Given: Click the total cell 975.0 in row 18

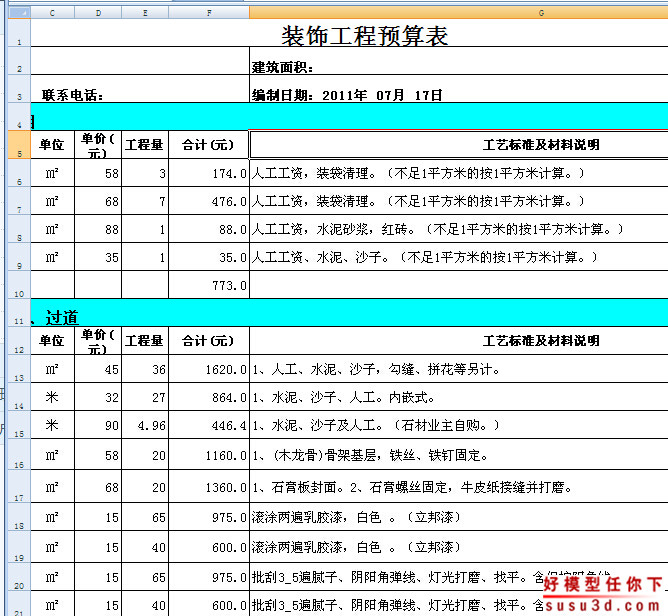Looking at the screenshot, I should coord(209,517).
